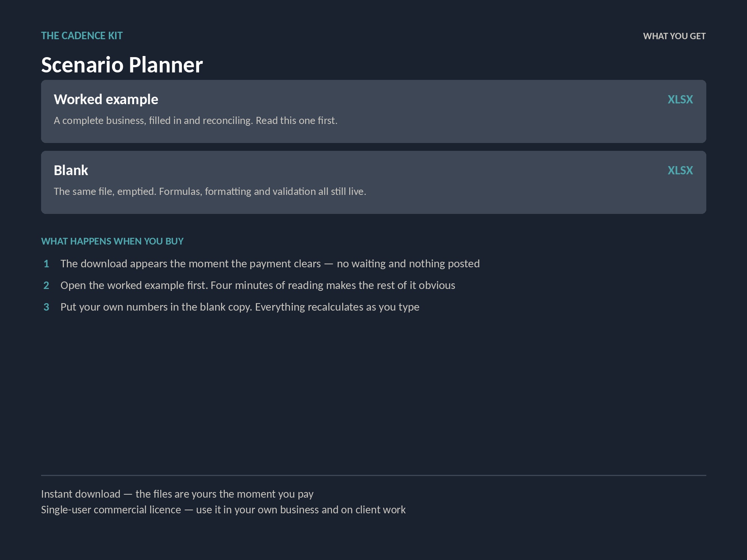The image size is (747, 560).
Task: Click the Instant download footer line
Action: 177,494
